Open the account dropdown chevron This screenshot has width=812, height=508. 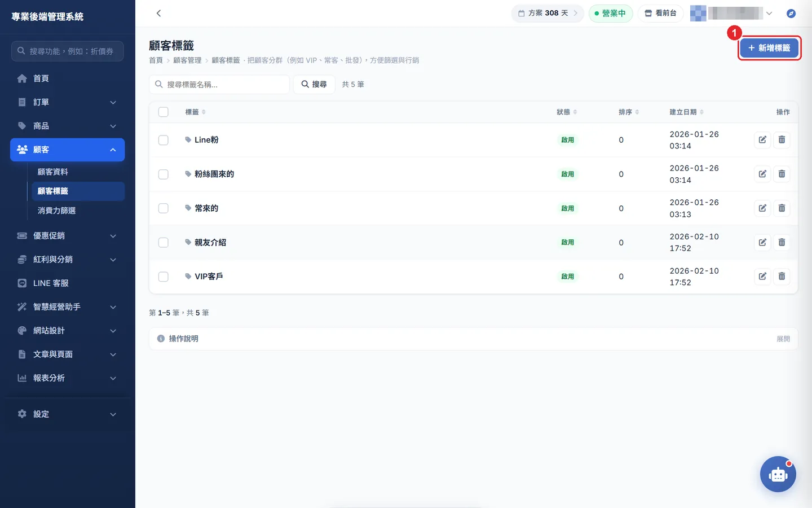(769, 13)
